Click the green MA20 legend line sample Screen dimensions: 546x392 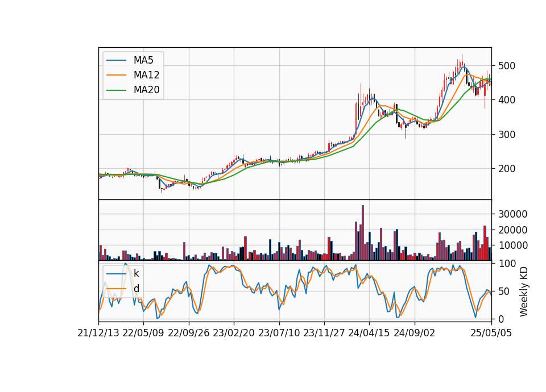pos(116,90)
